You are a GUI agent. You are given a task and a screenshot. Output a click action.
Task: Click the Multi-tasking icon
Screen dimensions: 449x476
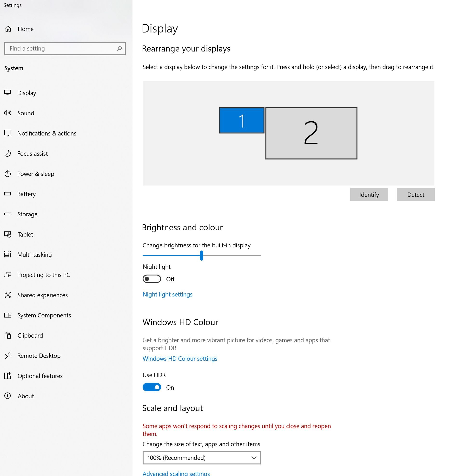coord(8,254)
